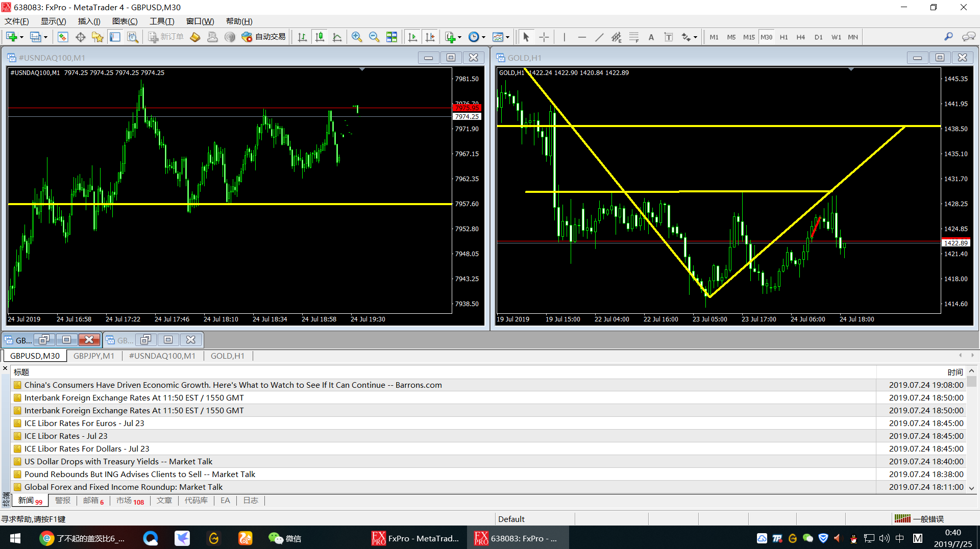This screenshot has height=549, width=980.
Task: Open the toolbar search magnifier
Action: pos(948,37)
